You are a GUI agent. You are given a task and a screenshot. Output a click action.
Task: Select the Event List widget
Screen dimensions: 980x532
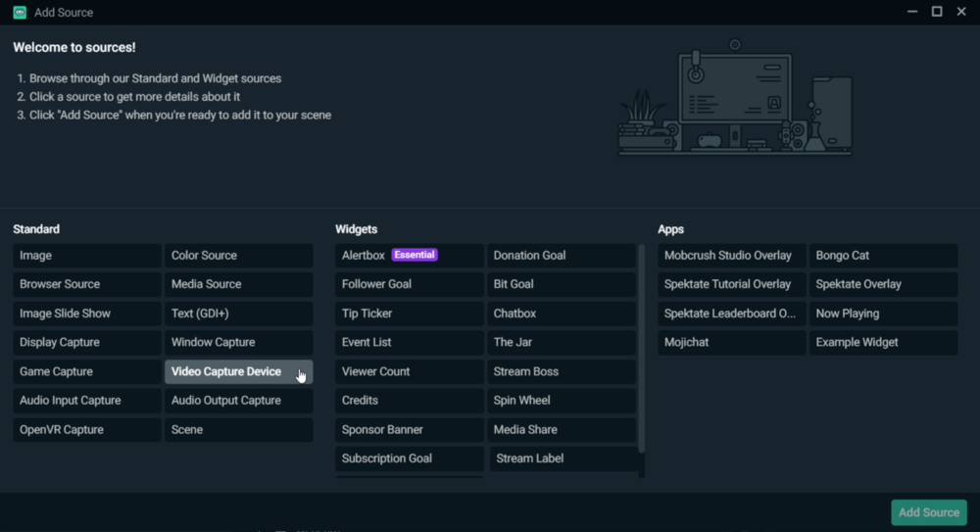(x=410, y=342)
